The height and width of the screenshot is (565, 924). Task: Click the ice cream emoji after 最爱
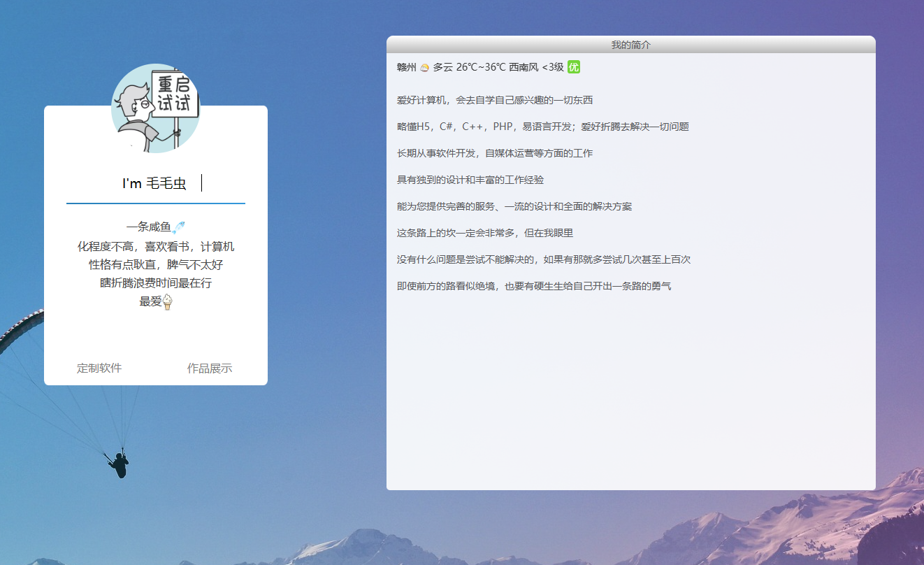[x=167, y=302]
